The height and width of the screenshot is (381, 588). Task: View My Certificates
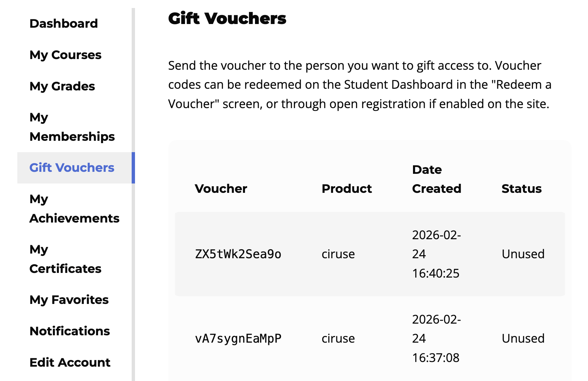65,259
